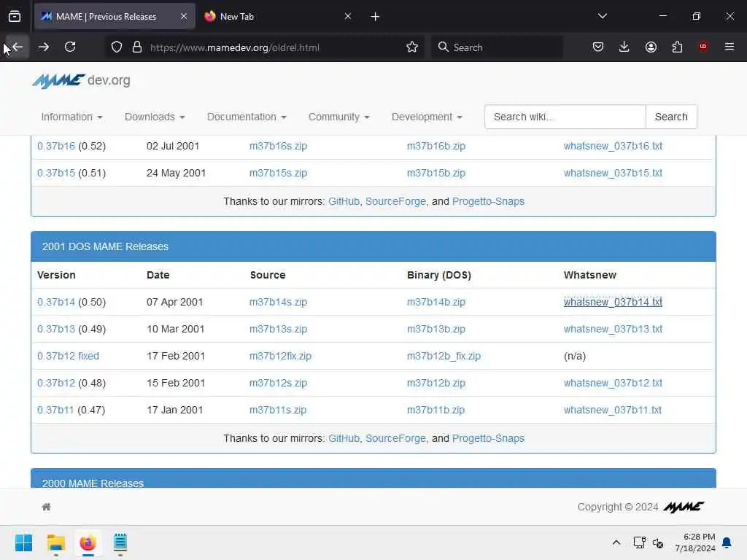Click the Search wiki input field
The height and width of the screenshot is (560, 747).
click(x=565, y=117)
